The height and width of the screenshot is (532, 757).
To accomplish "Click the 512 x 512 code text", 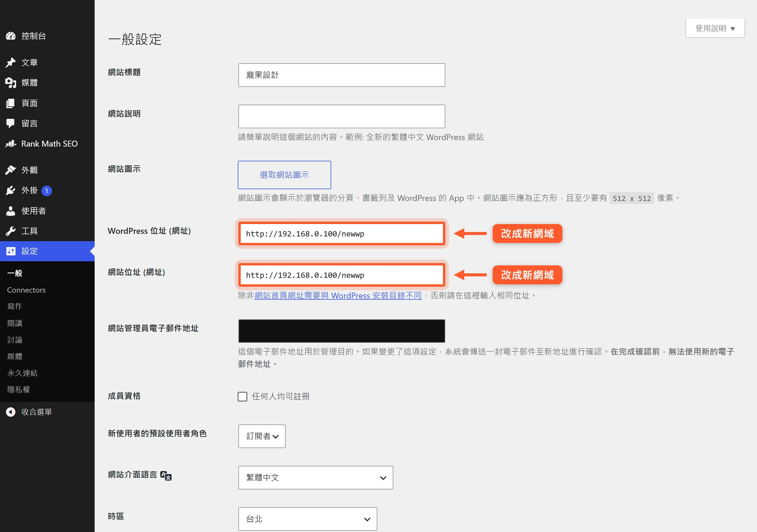I will click(632, 198).
